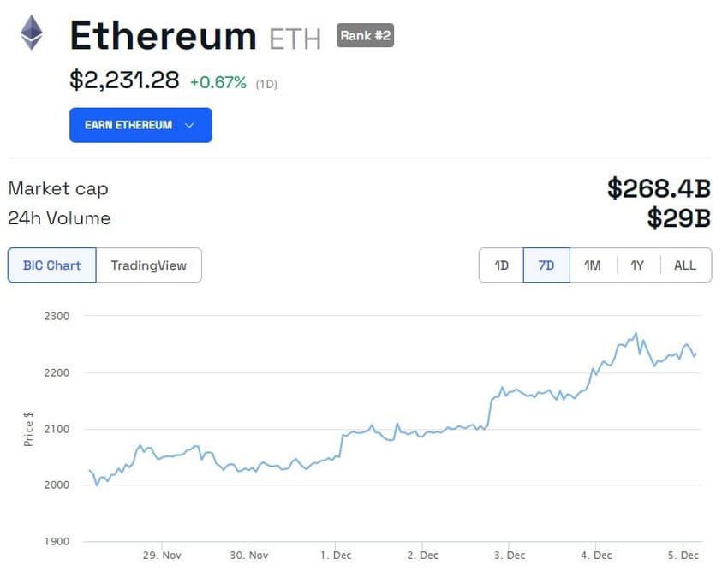The image size is (728, 583).
Task: Click the Price $ axis label
Action: (x=28, y=430)
